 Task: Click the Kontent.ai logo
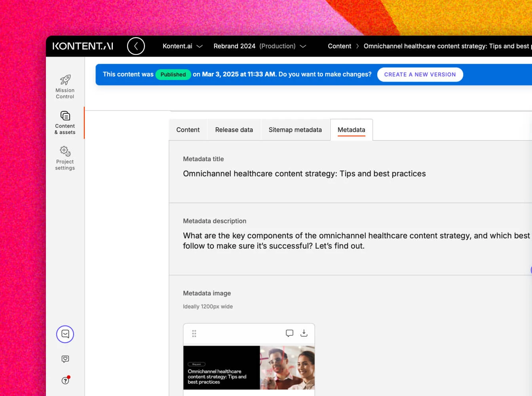click(83, 46)
